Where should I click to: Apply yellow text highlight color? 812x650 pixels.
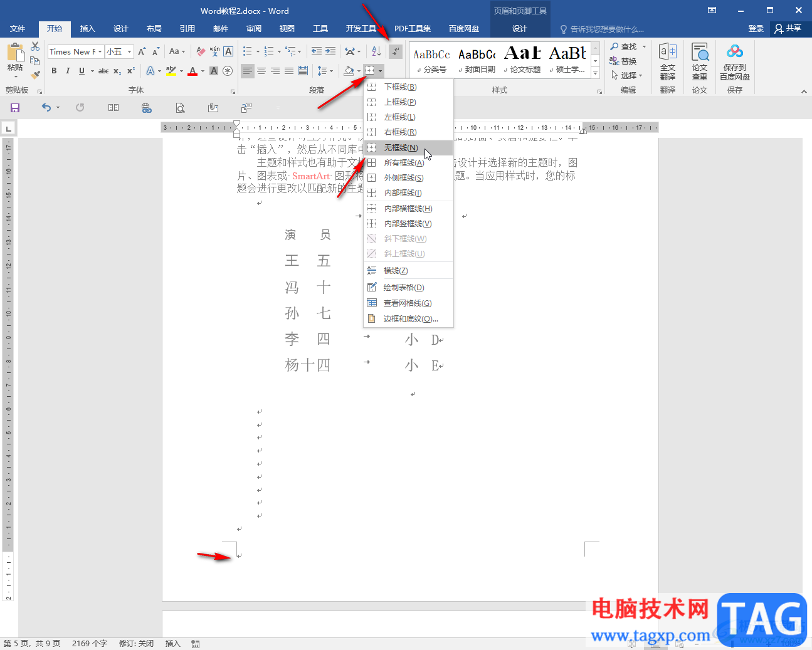click(x=171, y=71)
